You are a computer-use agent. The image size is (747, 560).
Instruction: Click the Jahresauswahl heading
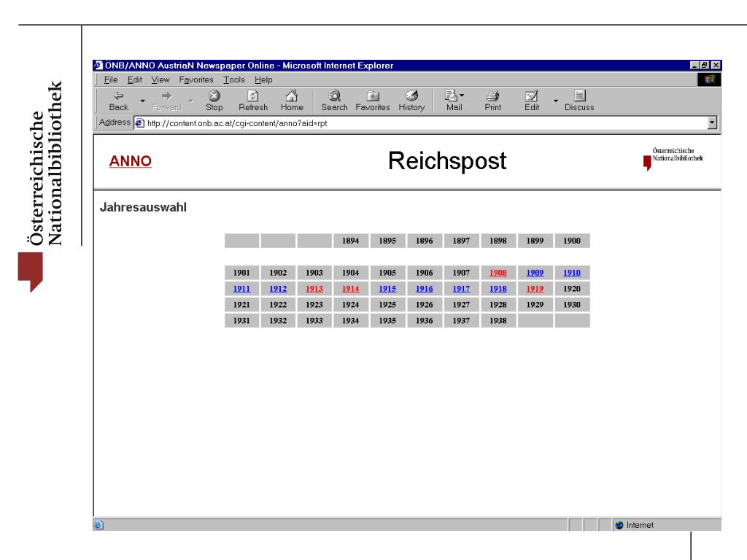pos(143,208)
